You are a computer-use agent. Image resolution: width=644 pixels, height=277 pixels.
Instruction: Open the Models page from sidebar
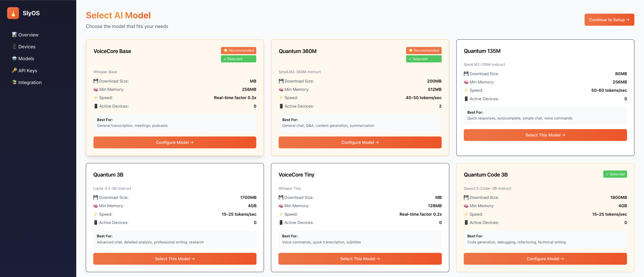(x=26, y=58)
